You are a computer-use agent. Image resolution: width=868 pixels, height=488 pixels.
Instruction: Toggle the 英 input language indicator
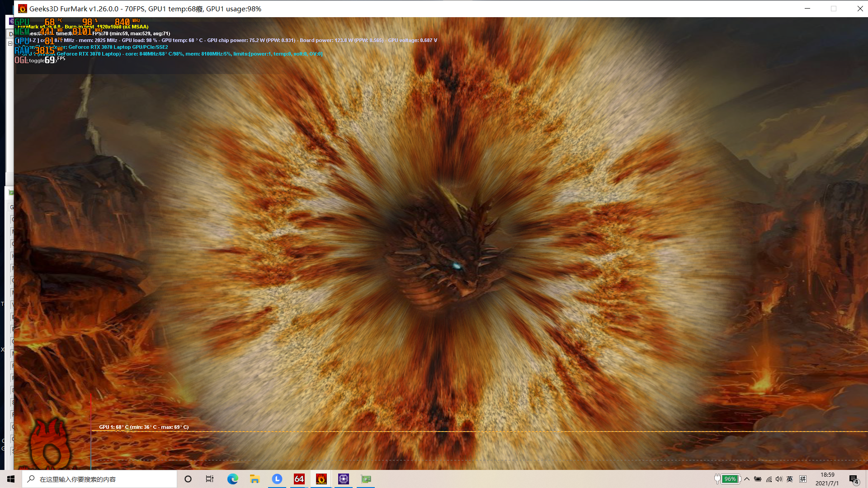(790, 479)
